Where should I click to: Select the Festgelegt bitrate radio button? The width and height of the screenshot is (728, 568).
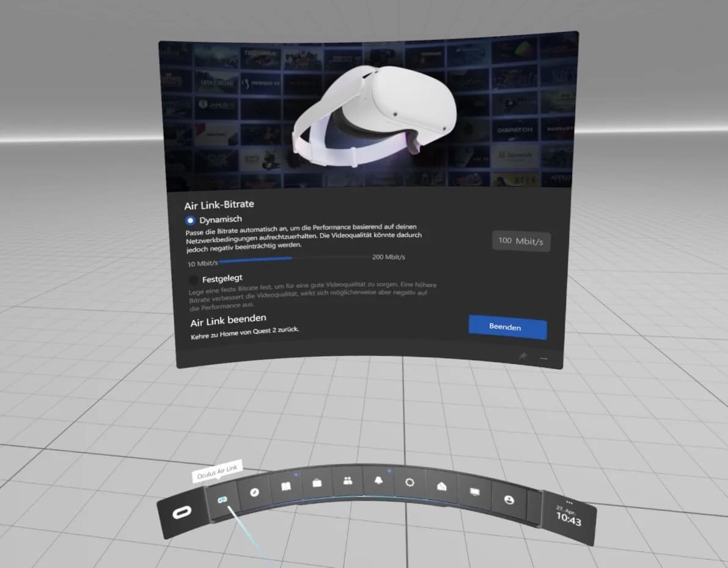point(194,280)
